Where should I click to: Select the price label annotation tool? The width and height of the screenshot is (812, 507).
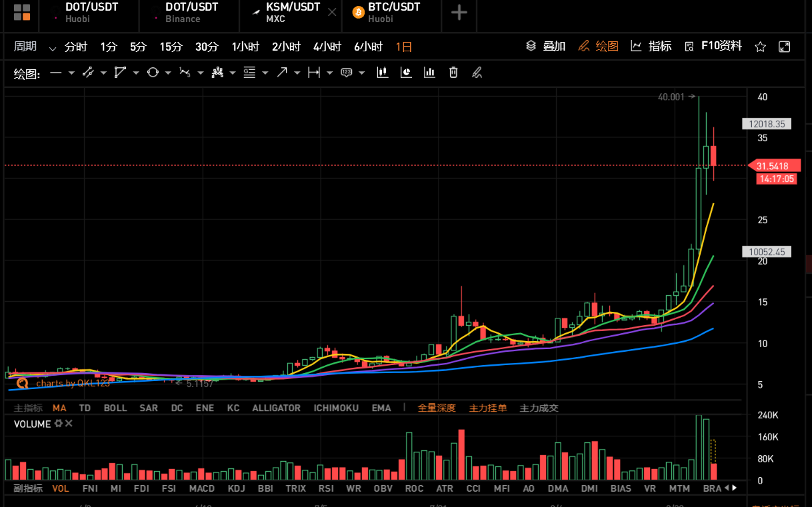click(346, 73)
